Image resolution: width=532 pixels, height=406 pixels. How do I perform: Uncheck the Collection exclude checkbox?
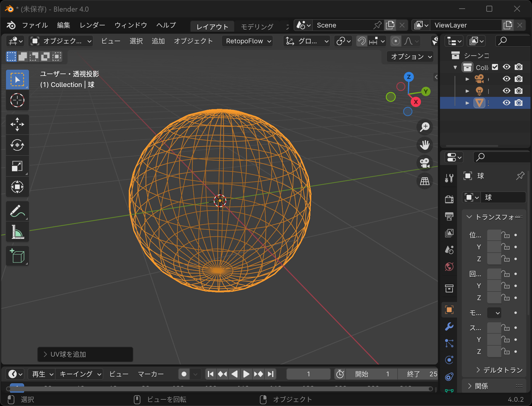[x=495, y=67]
